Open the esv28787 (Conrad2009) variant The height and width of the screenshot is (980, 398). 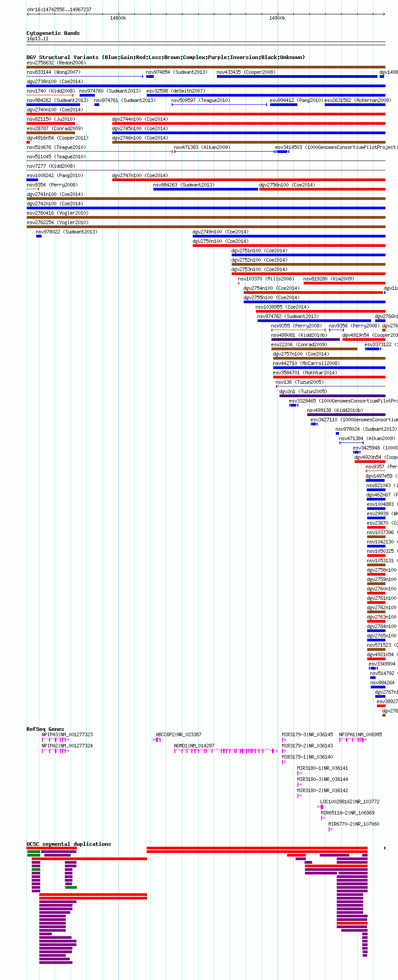(55, 128)
